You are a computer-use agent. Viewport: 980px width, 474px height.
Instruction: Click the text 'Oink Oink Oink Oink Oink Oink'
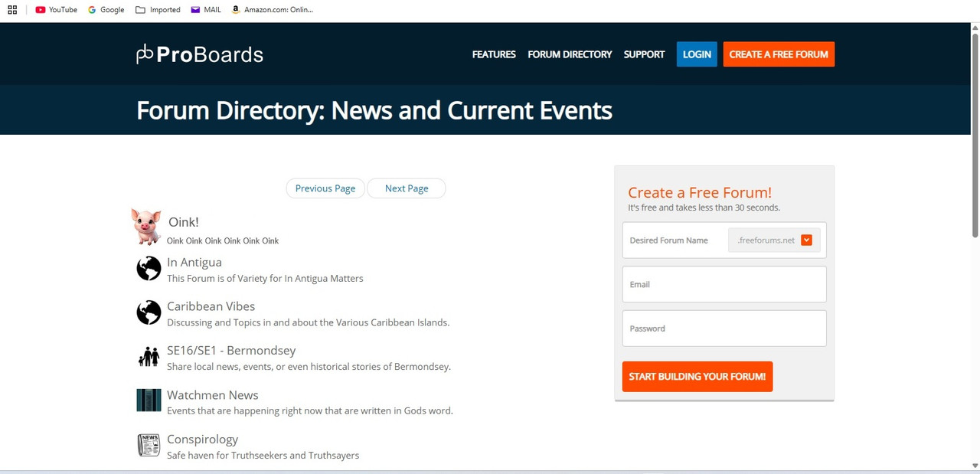point(223,240)
